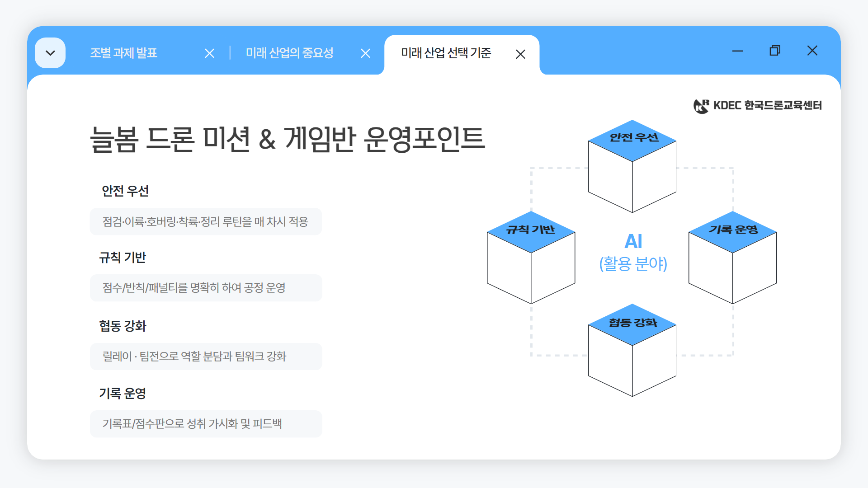Click the AI (활용 분야) center label
Screen dimensions: 868x488
tap(633, 253)
